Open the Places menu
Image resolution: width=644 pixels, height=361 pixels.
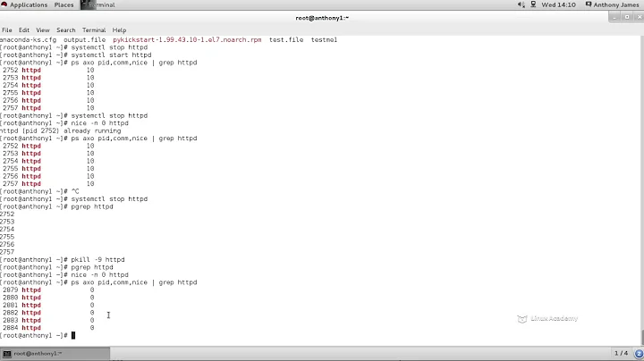click(64, 5)
